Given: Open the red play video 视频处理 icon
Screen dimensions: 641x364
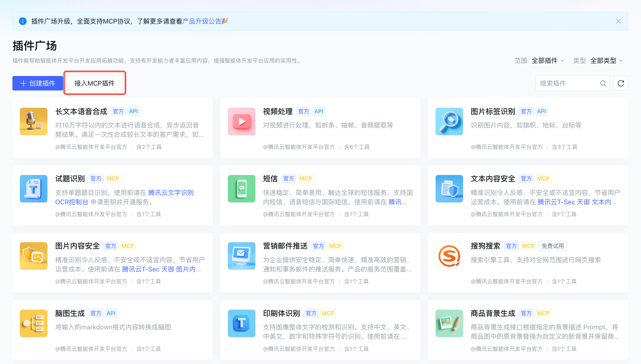Looking at the screenshot, I should (241, 121).
